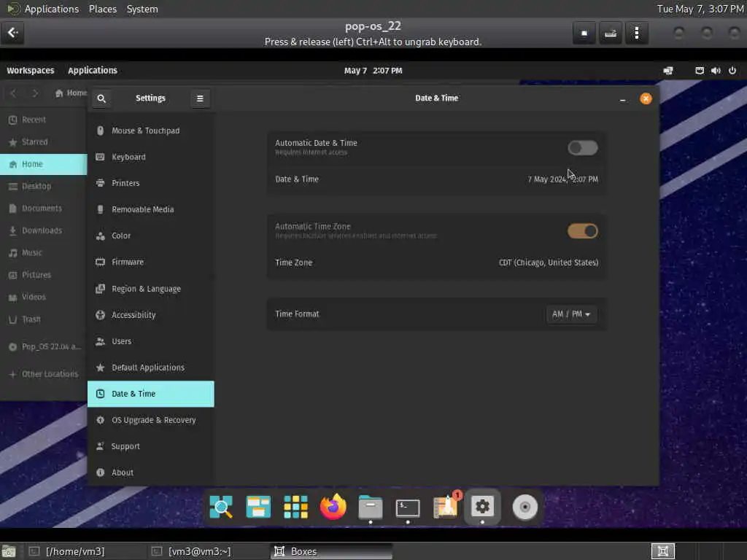
Task: Open the applications grid icon in dock
Action: point(295,507)
